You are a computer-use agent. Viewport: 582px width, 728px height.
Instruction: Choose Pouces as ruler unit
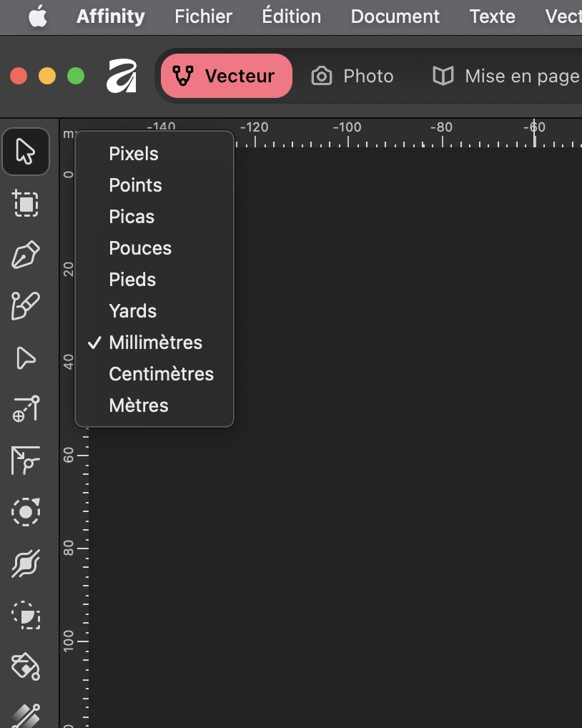[154, 248]
